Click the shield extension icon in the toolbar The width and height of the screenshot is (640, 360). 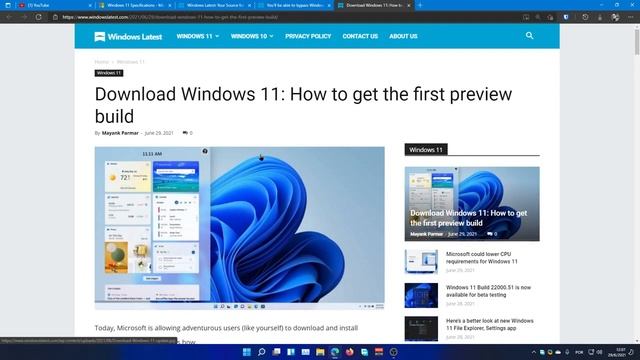pos(566,17)
